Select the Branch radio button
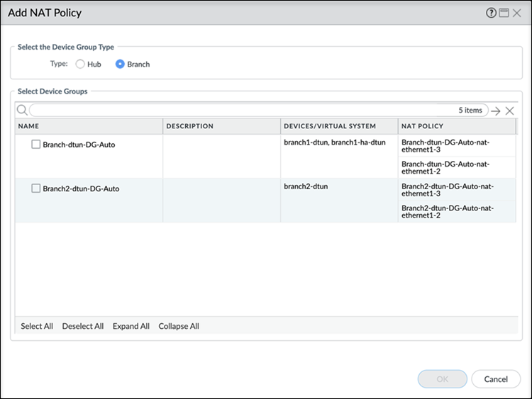 tap(120, 64)
